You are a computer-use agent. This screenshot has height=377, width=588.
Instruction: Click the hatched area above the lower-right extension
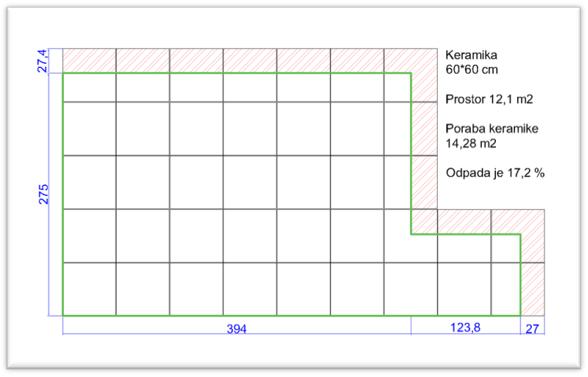478,221
